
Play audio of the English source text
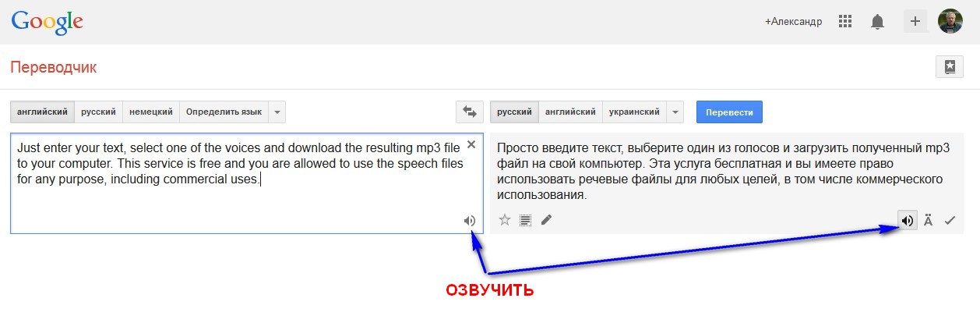[x=469, y=221]
